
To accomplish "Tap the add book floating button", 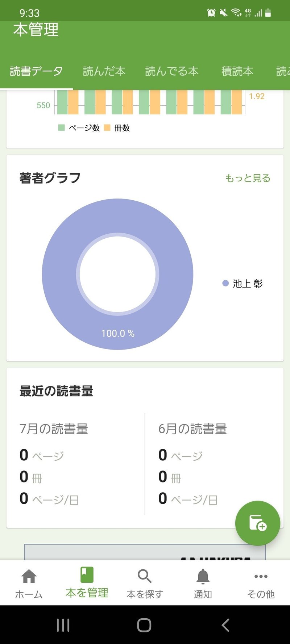I will point(257,523).
